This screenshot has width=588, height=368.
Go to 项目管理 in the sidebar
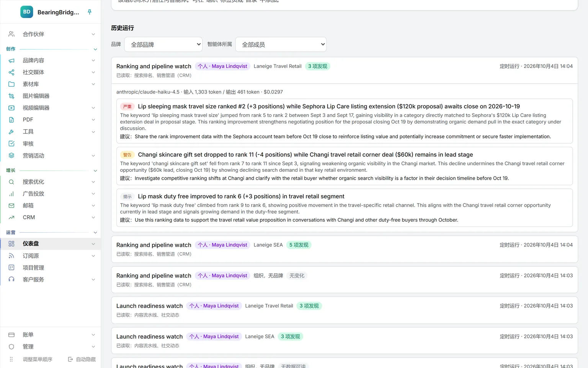[51, 268]
